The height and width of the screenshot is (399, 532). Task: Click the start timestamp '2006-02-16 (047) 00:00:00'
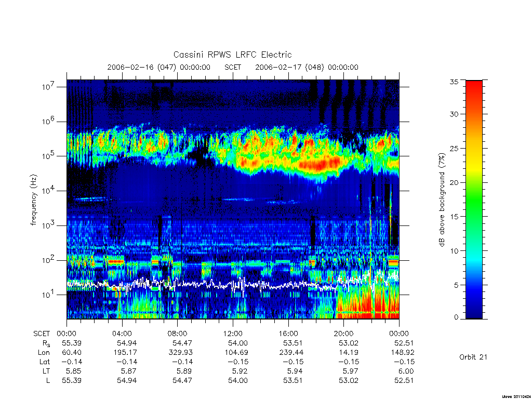point(159,67)
